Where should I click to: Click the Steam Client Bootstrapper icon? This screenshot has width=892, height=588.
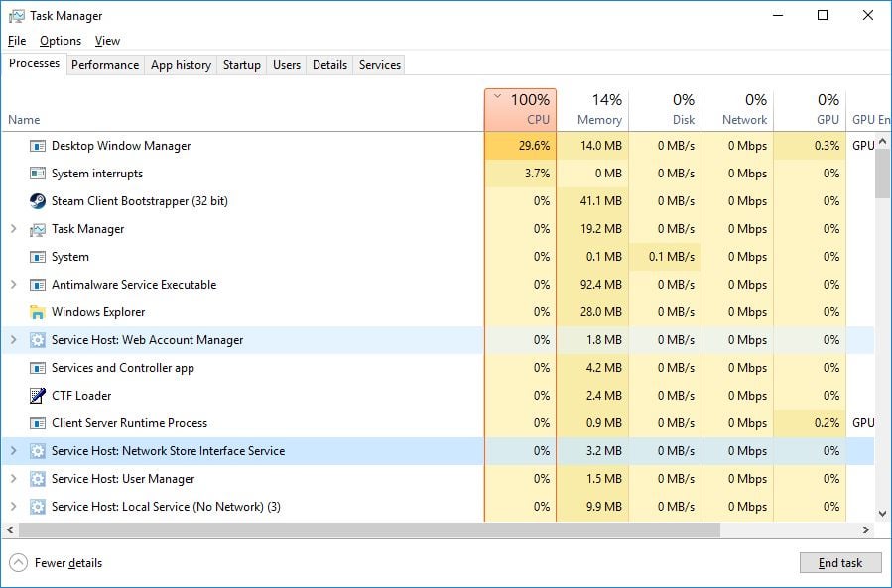tap(38, 201)
